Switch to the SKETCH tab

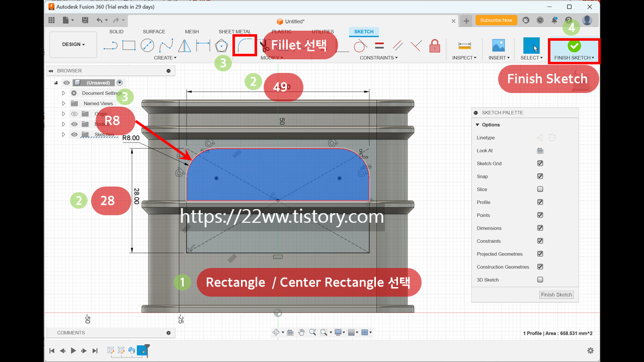pos(364,32)
